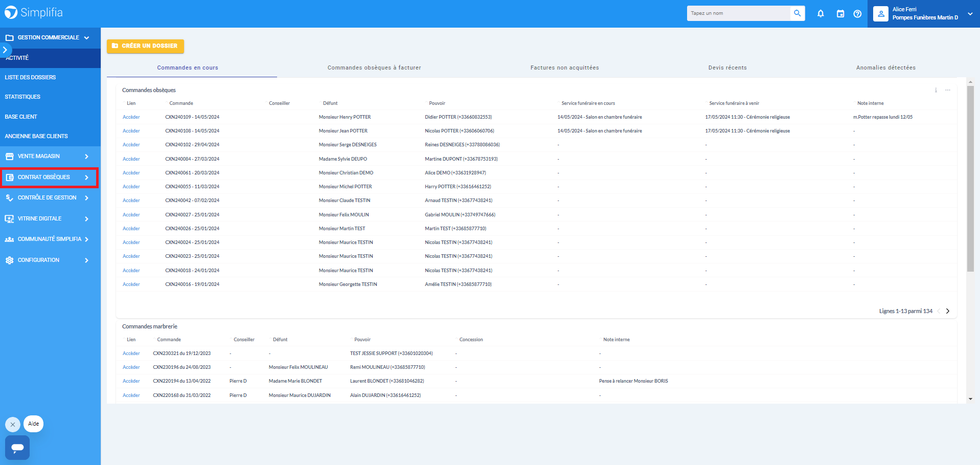The image size is (980, 465).
Task: Click Alice Ferri user name
Action: tap(904, 9)
